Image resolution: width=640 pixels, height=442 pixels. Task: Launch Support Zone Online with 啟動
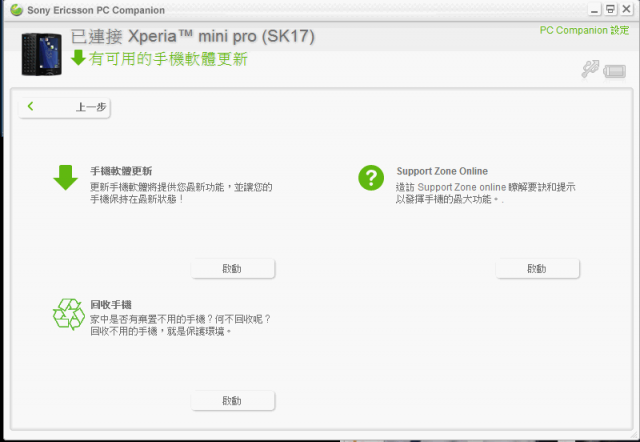point(538,269)
